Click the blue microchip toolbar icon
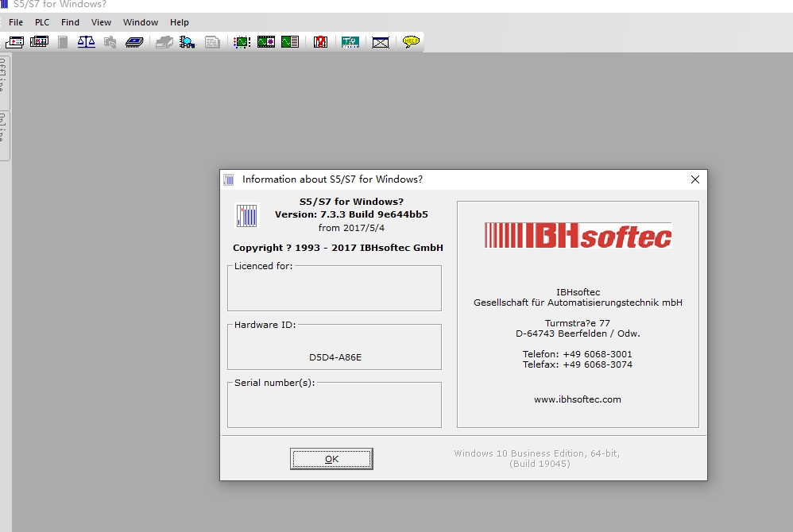793x532 pixels. pyautogui.click(x=134, y=42)
